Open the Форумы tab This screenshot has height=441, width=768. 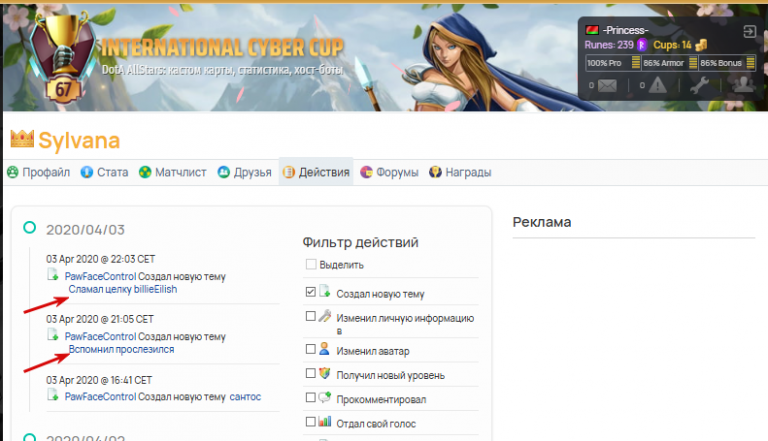tap(389, 172)
